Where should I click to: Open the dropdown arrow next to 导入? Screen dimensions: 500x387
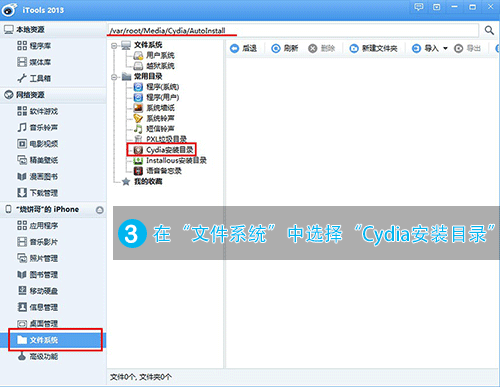(x=445, y=49)
